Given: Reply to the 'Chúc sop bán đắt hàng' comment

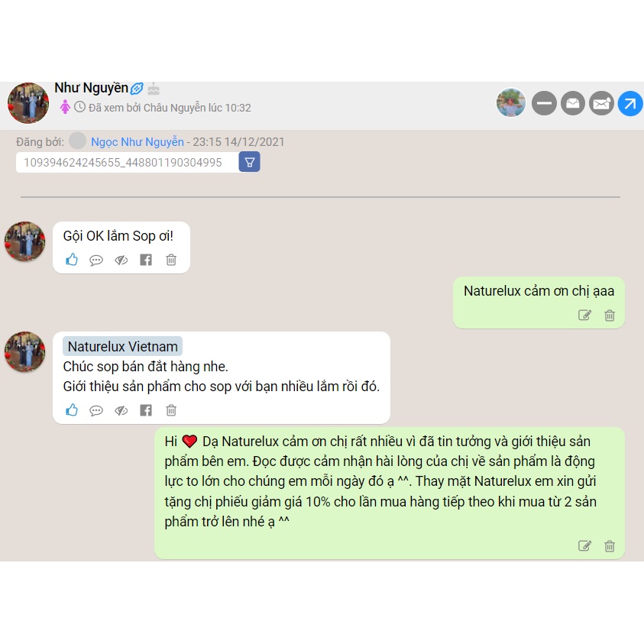Looking at the screenshot, I should pos(96,411).
